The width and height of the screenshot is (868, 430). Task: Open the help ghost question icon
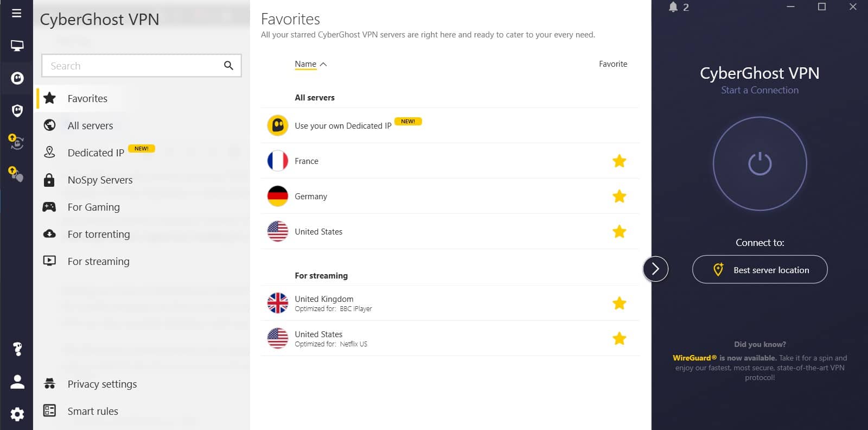tap(17, 349)
